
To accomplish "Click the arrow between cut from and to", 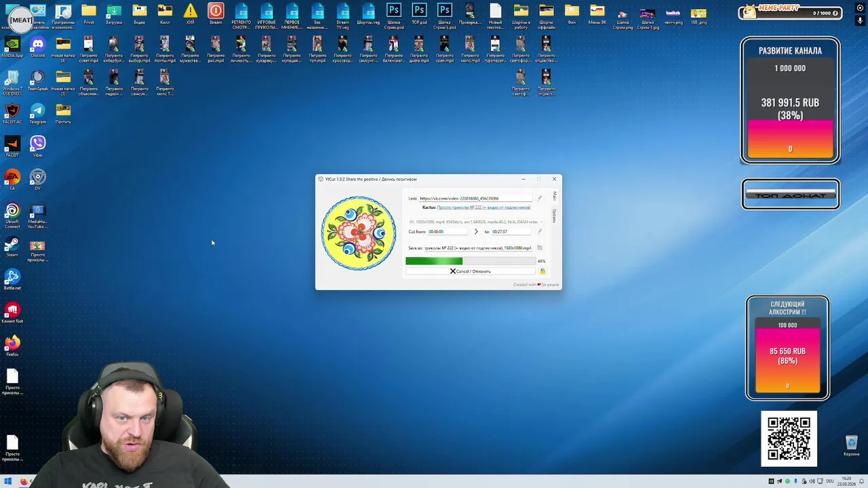I will (476, 232).
